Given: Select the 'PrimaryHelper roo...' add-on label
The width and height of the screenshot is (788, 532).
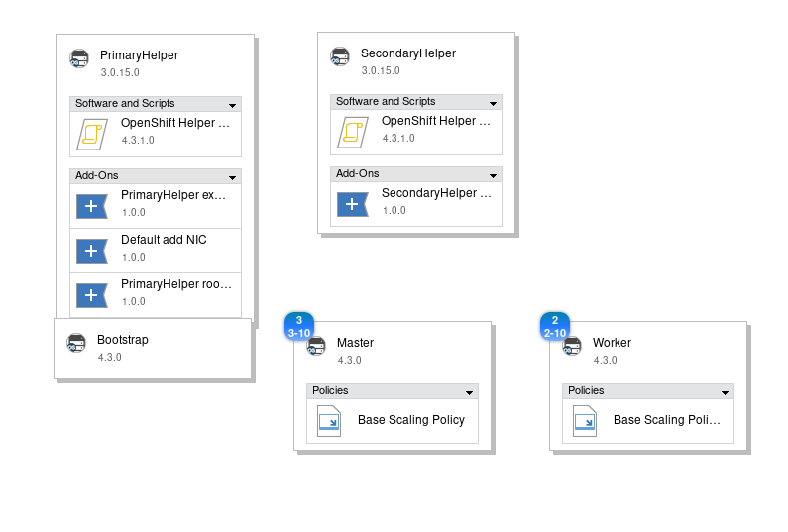Looking at the screenshot, I should click(176, 284).
